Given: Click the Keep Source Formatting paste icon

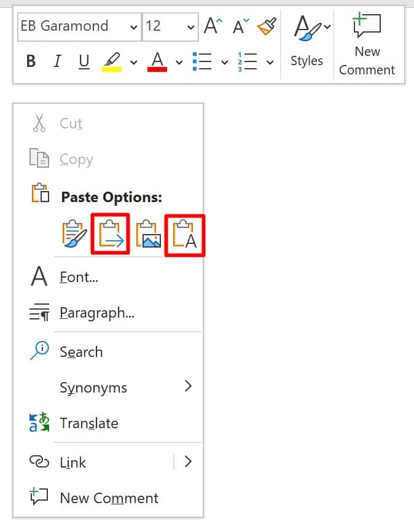Looking at the screenshot, I should coord(74,234).
